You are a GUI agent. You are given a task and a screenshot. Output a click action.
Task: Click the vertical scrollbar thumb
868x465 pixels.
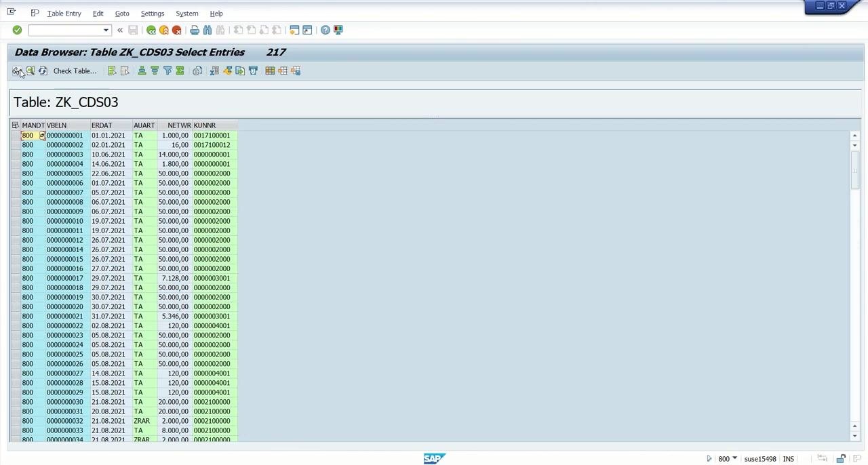pos(854,171)
